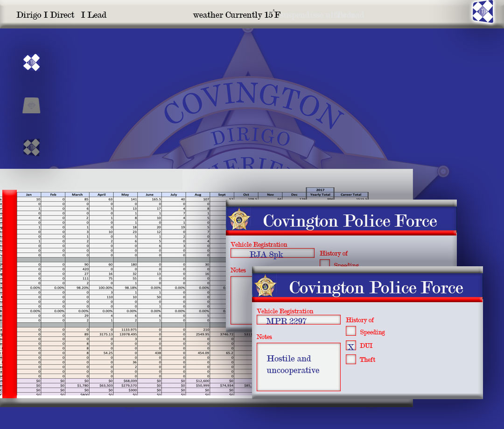The image size is (504, 429).
Task: Tick the Theft history checkbox
Action: click(351, 359)
